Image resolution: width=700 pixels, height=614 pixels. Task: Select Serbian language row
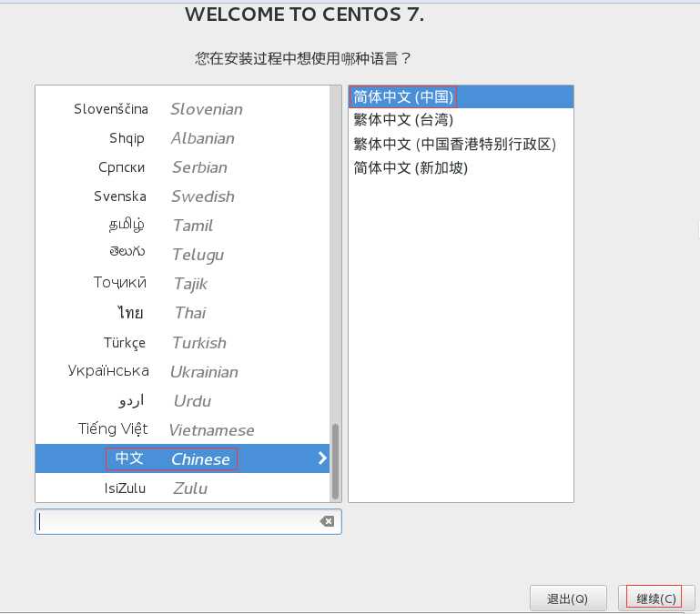182,166
